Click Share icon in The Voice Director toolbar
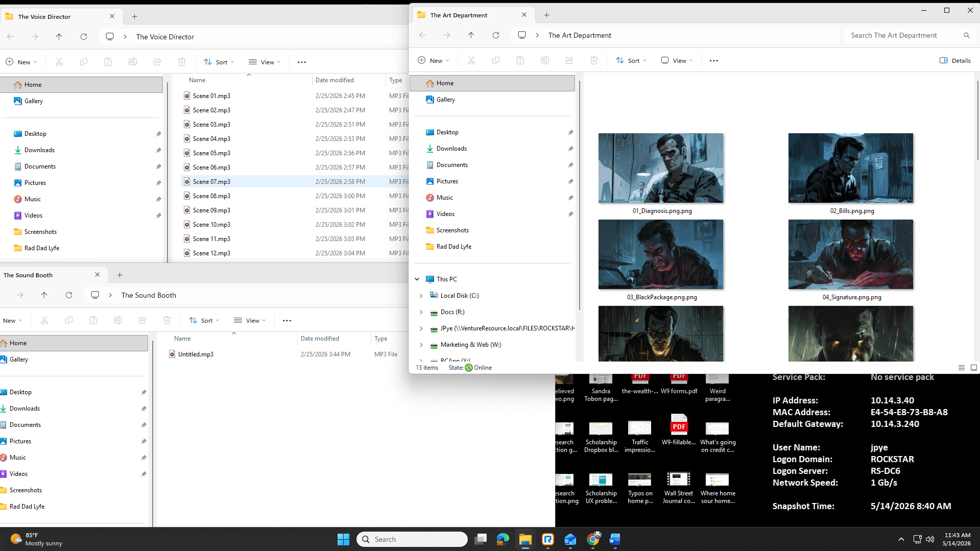 coord(157,62)
